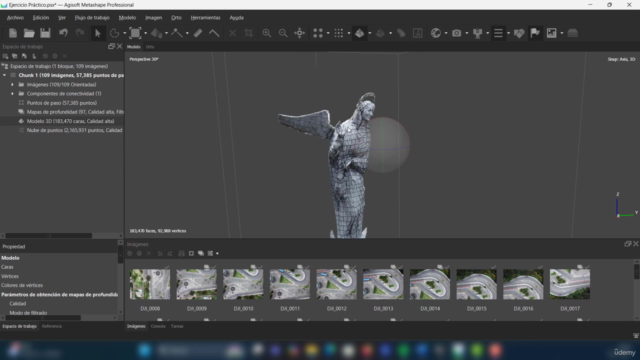This screenshot has height=360, width=640.
Task: Switch to the Referencia pane tab
Action: (x=51, y=326)
